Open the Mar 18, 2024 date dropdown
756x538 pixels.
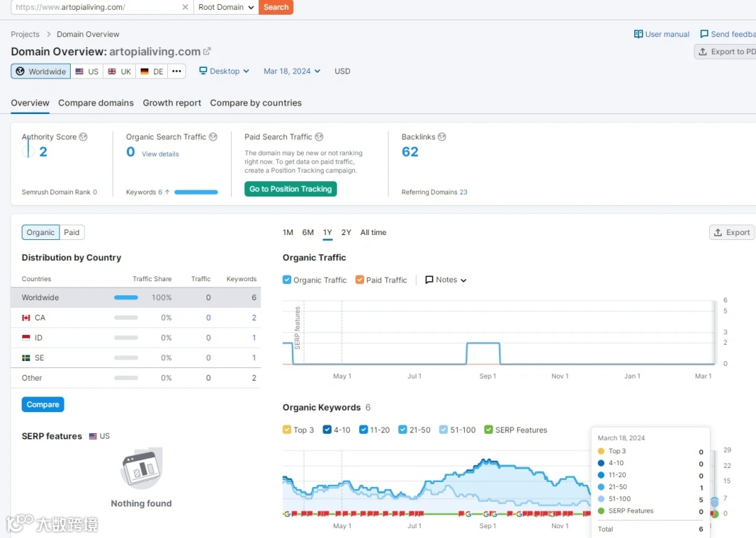[x=292, y=71]
